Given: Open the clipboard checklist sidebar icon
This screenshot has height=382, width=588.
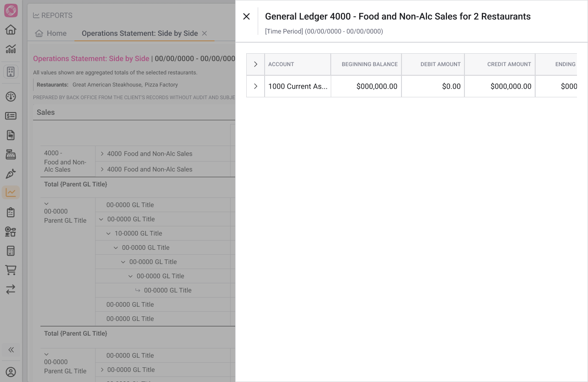Looking at the screenshot, I should [11, 212].
